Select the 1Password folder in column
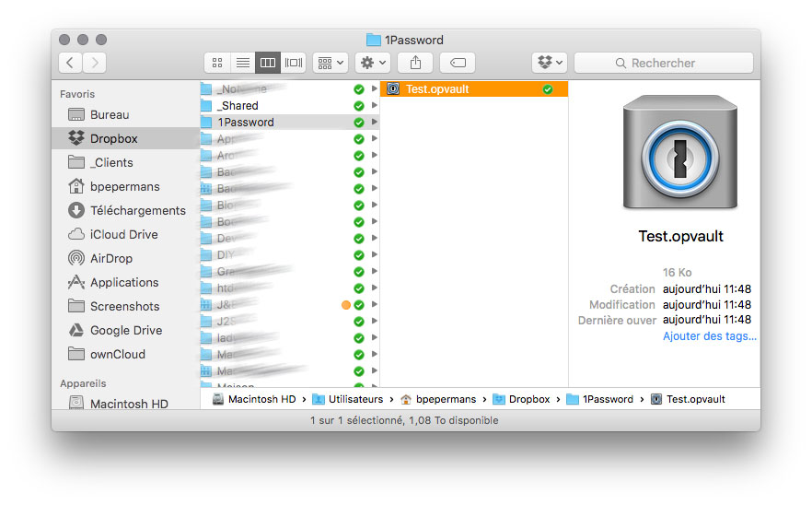Viewport: 812px width, 505px height. [289, 123]
